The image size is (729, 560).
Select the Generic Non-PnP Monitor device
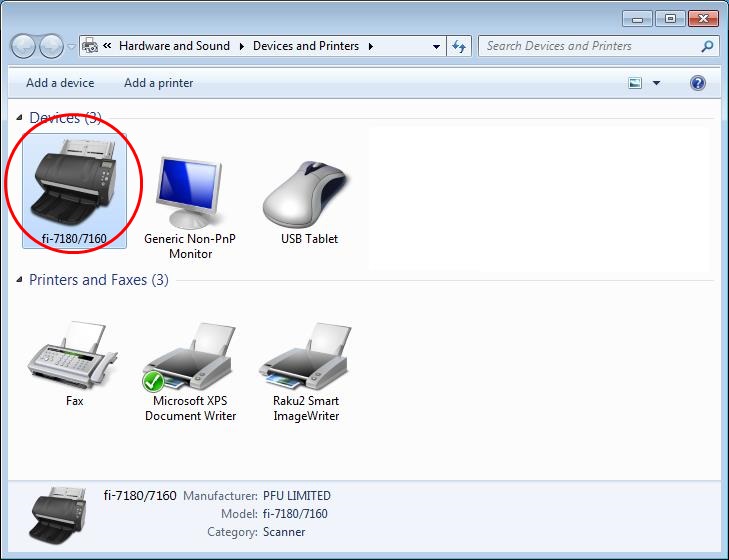point(190,208)
